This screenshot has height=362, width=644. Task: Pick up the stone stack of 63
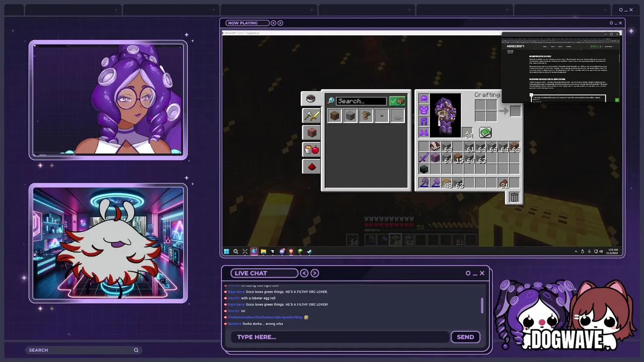click(480, 158)
